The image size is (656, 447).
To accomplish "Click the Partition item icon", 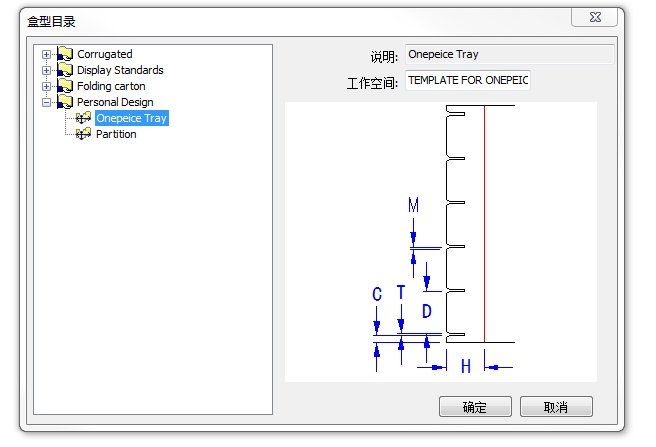I will pos(83,134).
